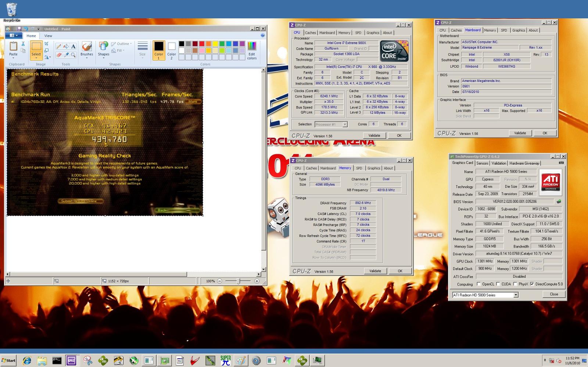Viewport: 588px width, 367px height.
Task: Open Windows Explorer folder on the taskbar
Action: (42, 360)
